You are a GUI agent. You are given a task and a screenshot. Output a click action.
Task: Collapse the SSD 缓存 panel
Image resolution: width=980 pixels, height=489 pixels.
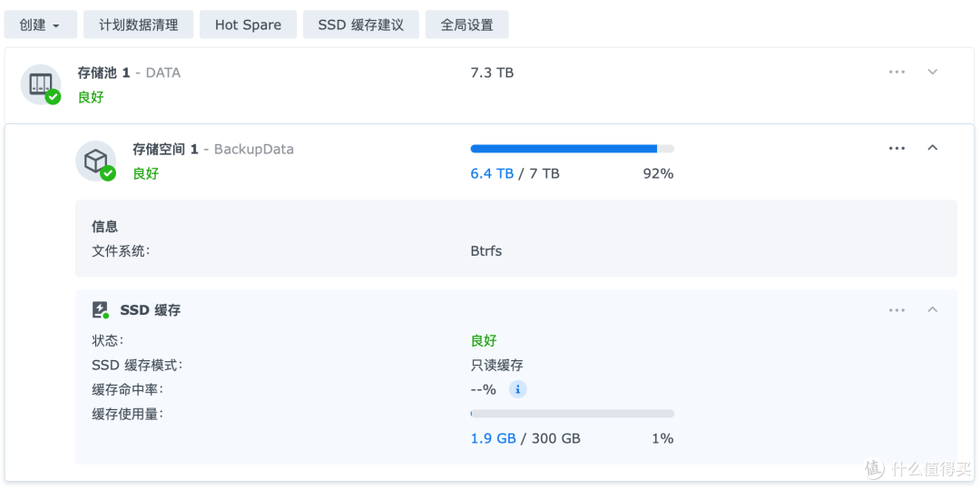click(933, 309)
